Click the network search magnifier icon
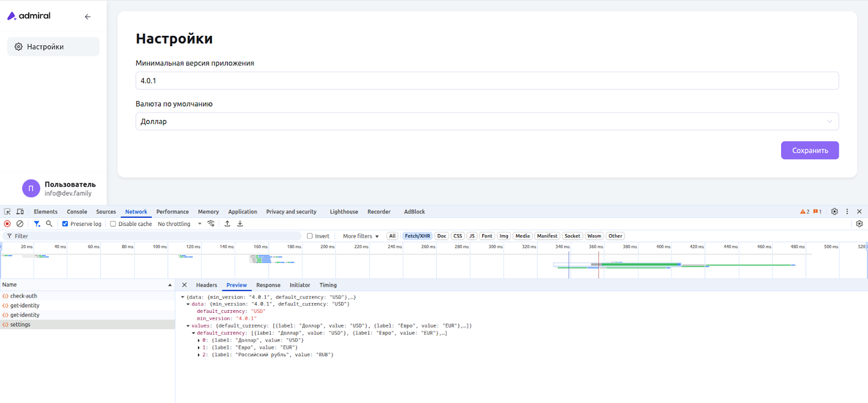Viewport: 868px width, 403px height. (49, 224)
